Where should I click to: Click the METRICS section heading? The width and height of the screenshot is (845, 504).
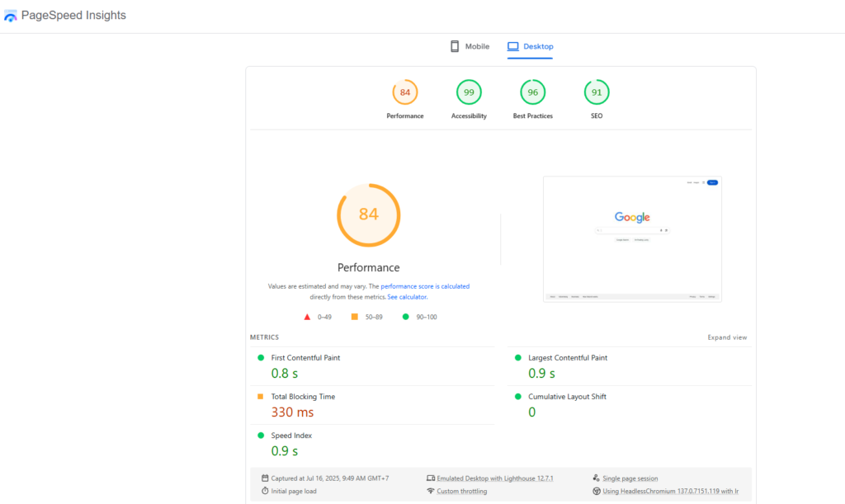coord(264,337)
